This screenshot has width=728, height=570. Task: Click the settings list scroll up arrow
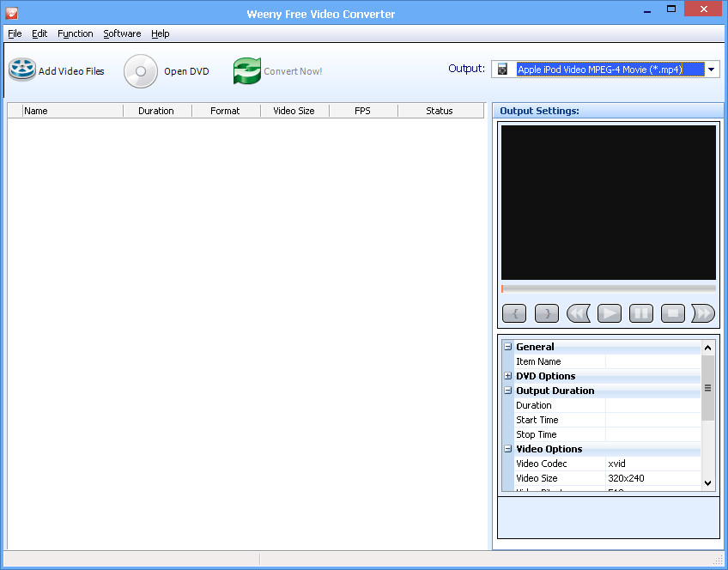coord(707,348)
